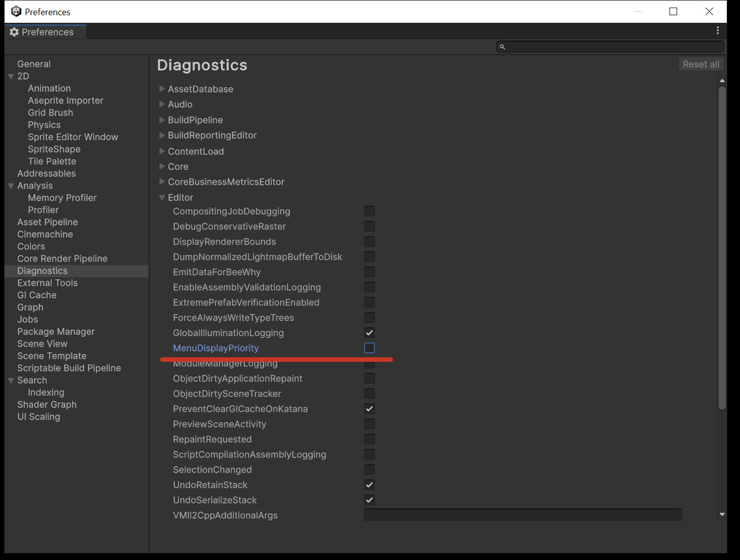Enable the MenuDisplayPriority checkbox
740x560 pixels.
[369, 348]
